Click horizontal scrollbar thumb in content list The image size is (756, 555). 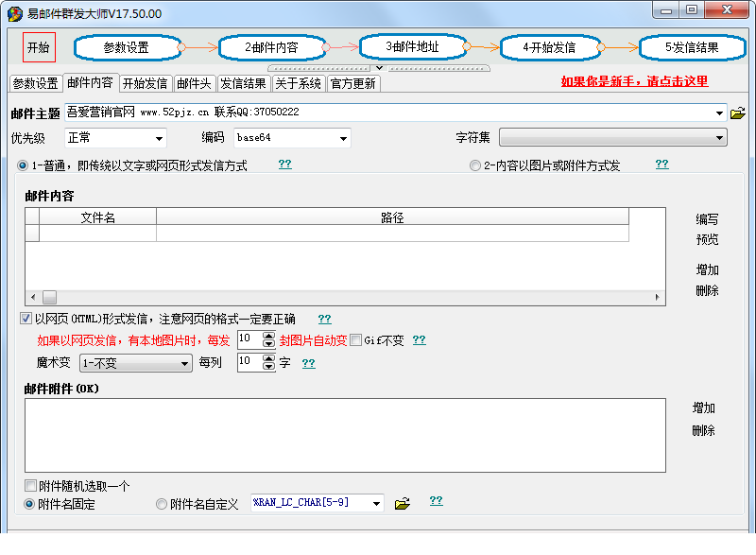[49, 297]
